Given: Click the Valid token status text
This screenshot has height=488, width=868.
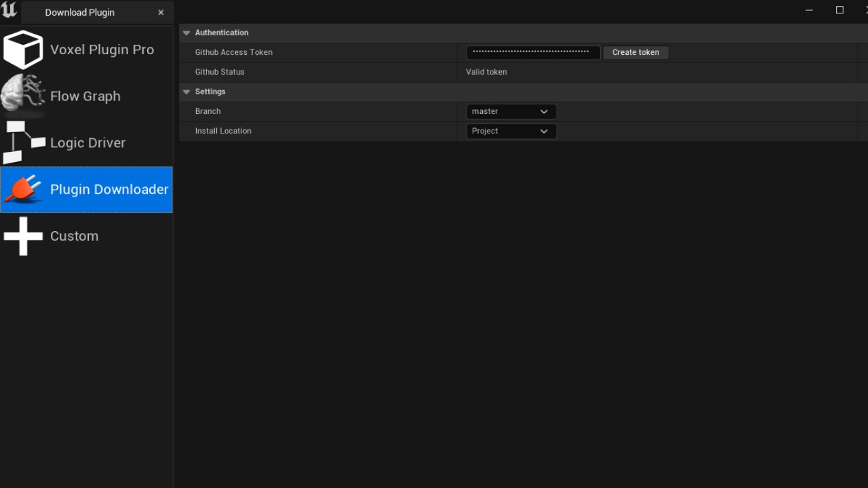Looking at the screenshot, I should pyautogui.click(x=486, y=72).
